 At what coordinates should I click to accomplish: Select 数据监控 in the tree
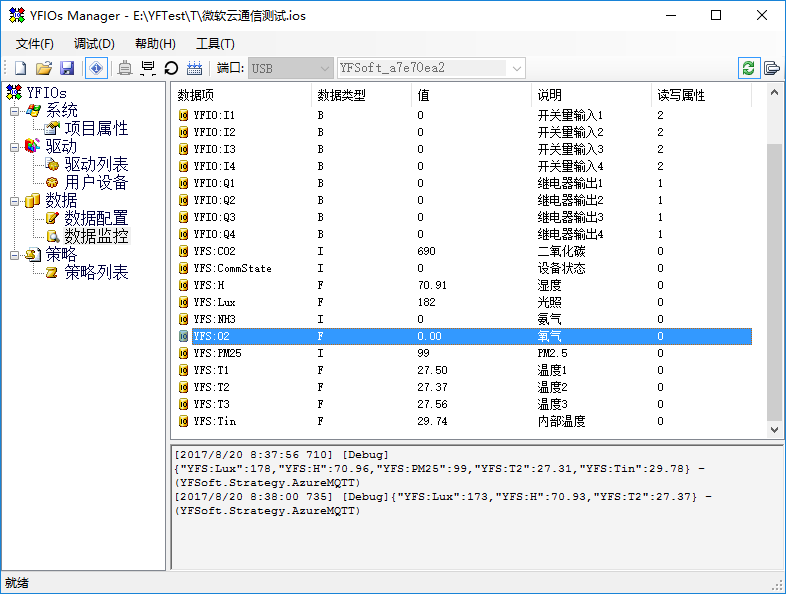96,237
